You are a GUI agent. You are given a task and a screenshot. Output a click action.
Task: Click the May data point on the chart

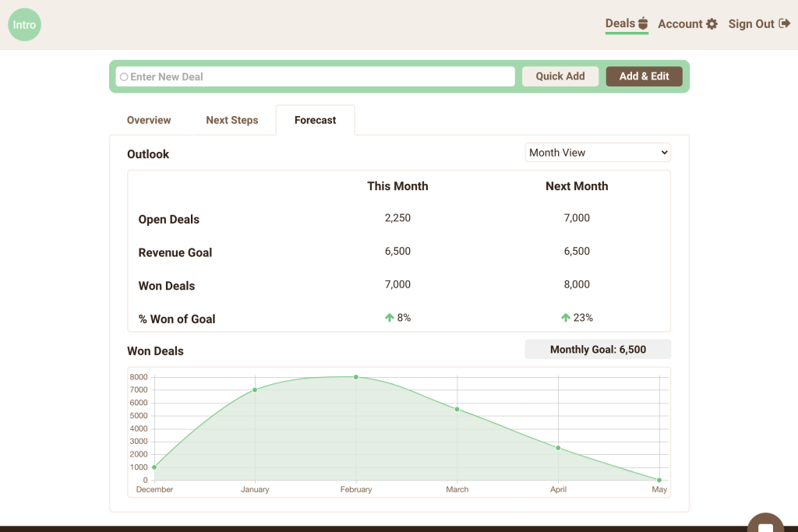pos(659,480)
